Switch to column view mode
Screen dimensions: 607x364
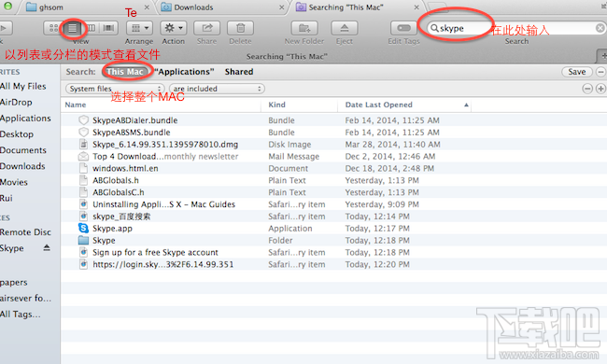pyautogui.click(x=91, y=28)
